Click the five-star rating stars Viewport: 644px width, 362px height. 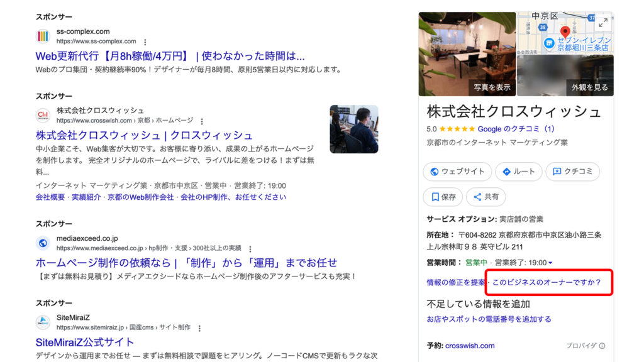(457, 129)
